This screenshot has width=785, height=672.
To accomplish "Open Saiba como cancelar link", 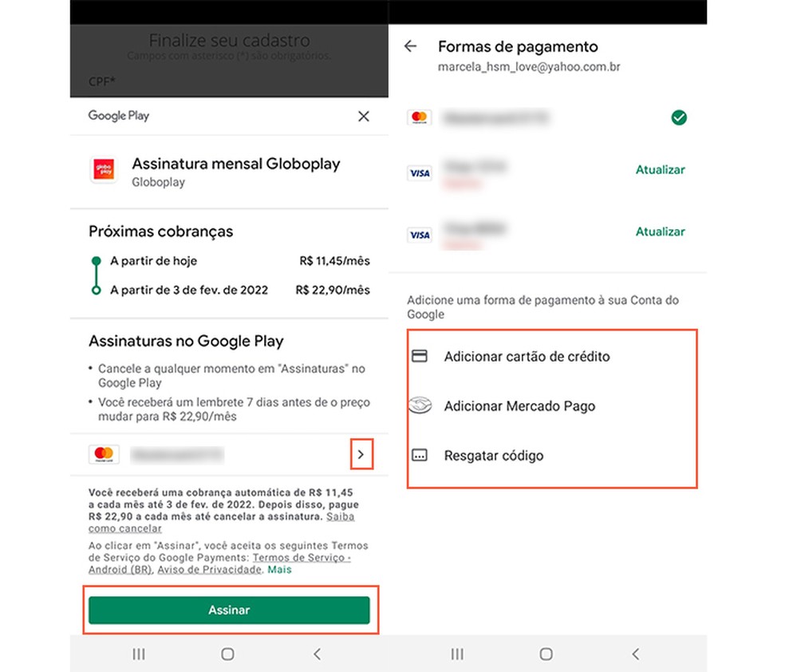I will tap(221, 522).
